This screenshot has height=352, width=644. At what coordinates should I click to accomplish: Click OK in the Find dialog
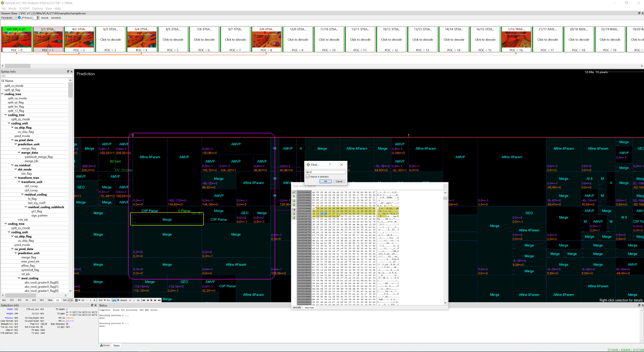pyautogui.click(x=325, y=181)
